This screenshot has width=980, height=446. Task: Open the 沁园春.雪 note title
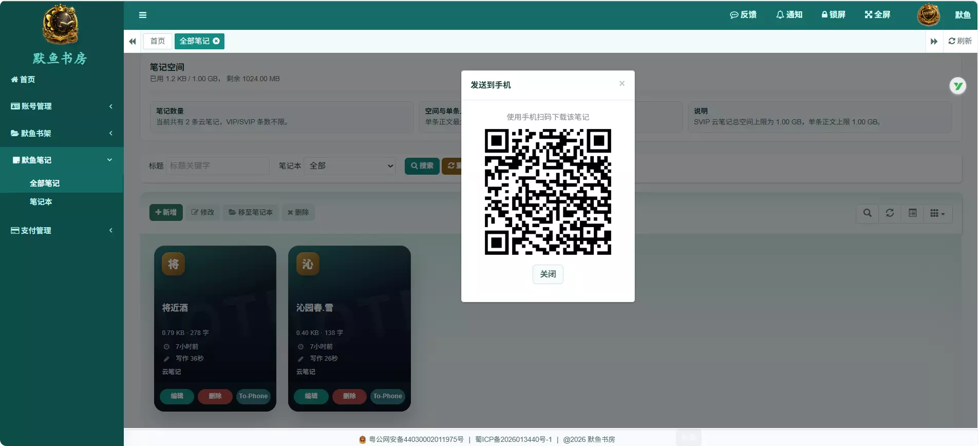click(x=315, y=308)
